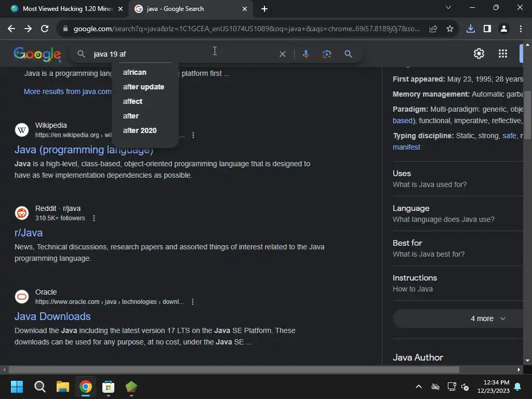This screenshot has height=399, width=532.
Task: Click the horizontal scrollbar right arrow
Action: tap(519, 369)
